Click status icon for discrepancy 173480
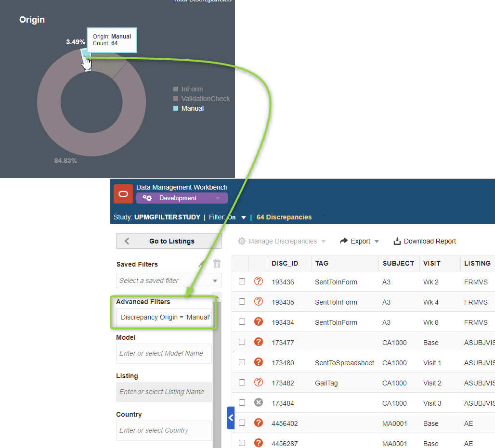The image size is (495, 448). point(259,362)
